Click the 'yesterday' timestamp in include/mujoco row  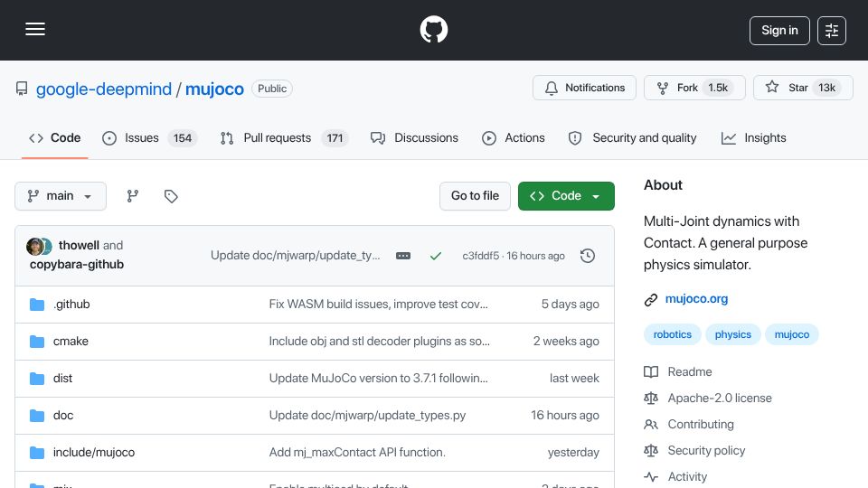pos(573,453)
